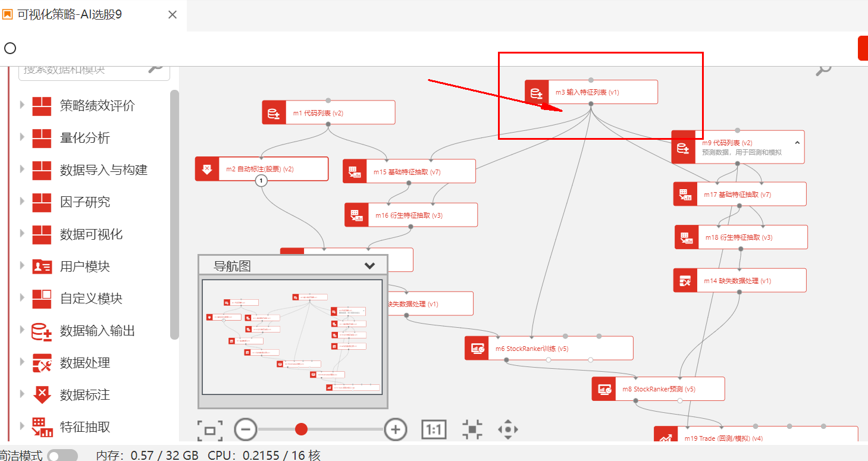Collapse the 导航图 panel chevron
This screenshot has width=868, height=461.
coord(370,266)
